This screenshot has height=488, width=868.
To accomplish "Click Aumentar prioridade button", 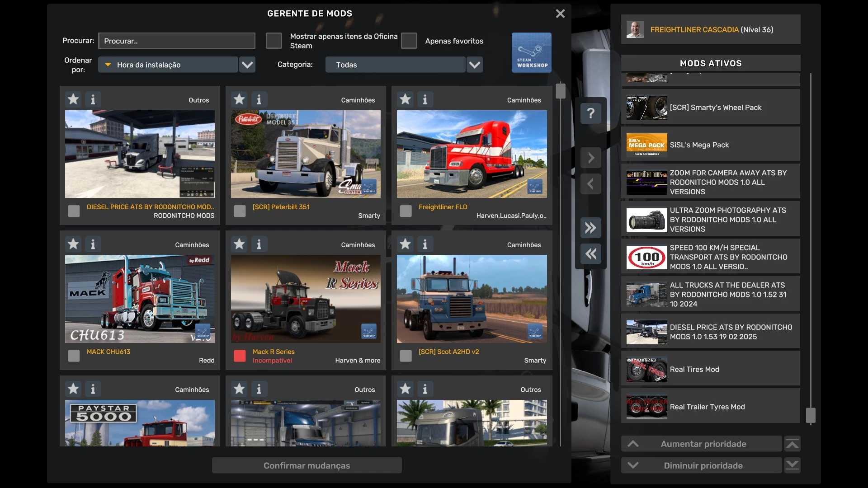I will [702, 444].
